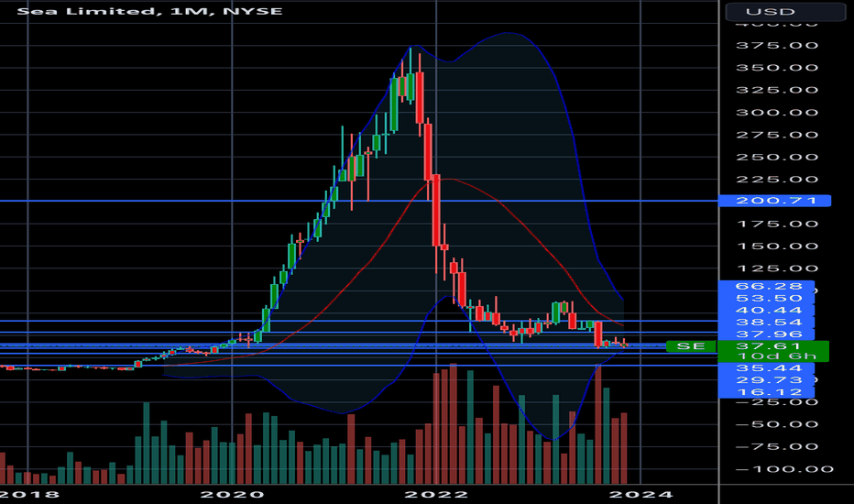Select the tallest red volume bar near 2022

click(x=454, y=423)
